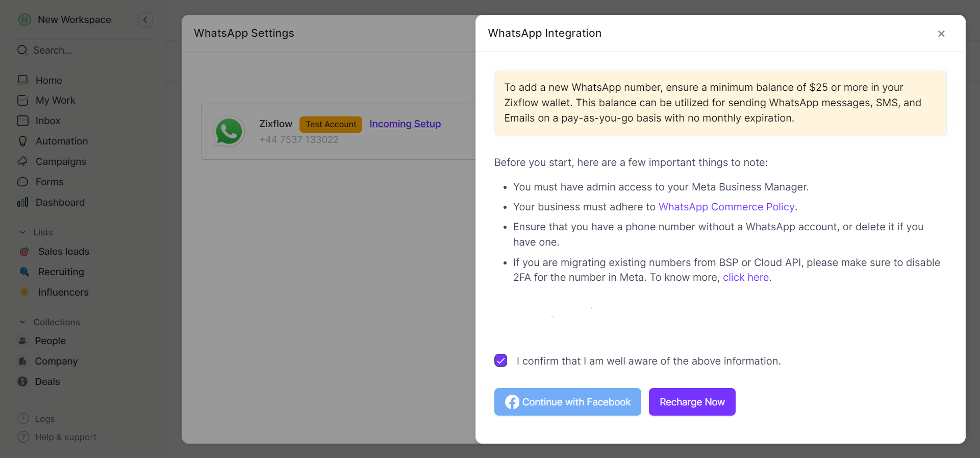This screenshot has width=980, height=458.
Task: Click the Facebook logo on Continue button
Action: pos(512,402)
